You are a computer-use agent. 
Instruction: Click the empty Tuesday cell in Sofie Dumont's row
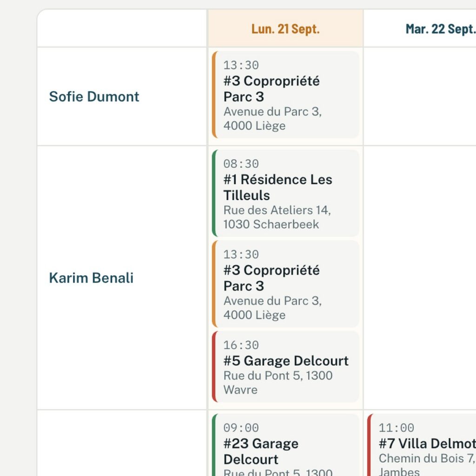pyautogui.click(x=420, y=97)
